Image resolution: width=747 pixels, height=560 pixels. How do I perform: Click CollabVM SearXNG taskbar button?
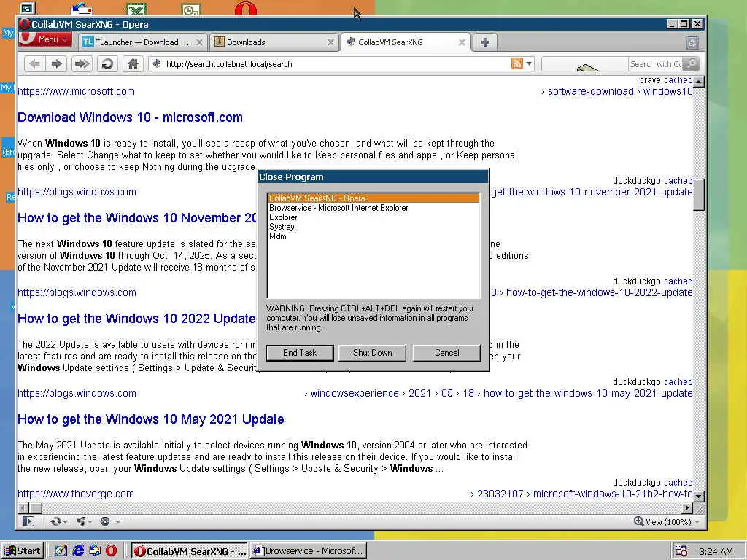[190, 551]
